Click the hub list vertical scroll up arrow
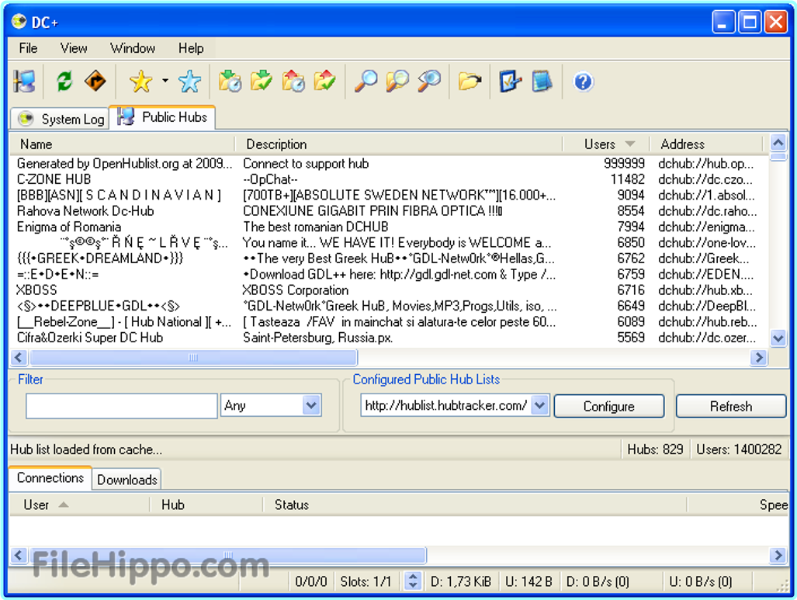This screenshot has height=600, width=797. [778, 143]
